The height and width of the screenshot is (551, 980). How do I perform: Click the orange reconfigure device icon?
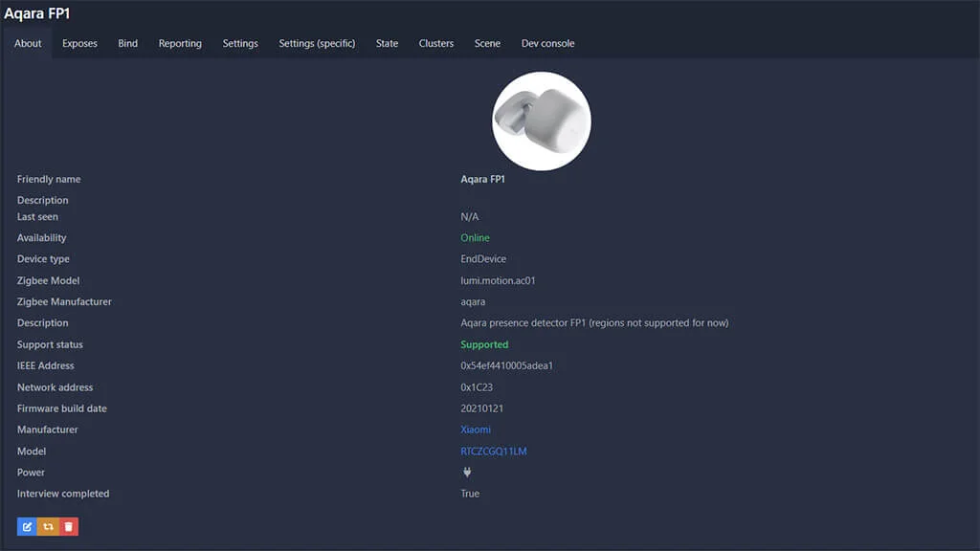coord(48,526)
